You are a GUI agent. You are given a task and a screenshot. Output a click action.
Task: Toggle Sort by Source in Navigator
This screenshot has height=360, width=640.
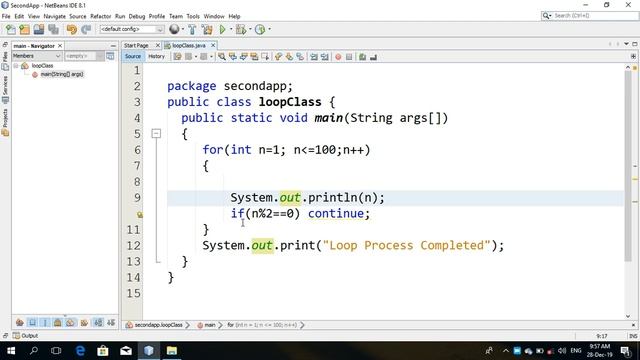click(111, 322)
